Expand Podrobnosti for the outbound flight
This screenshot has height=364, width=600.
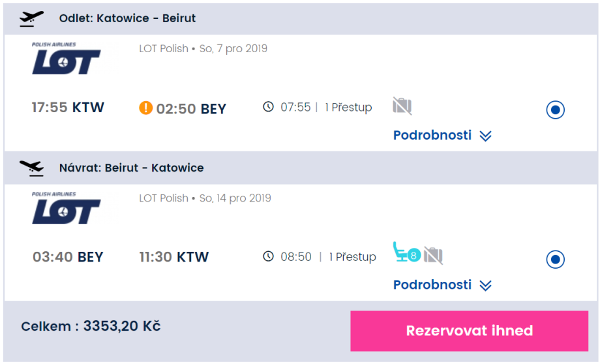point(432,135)
